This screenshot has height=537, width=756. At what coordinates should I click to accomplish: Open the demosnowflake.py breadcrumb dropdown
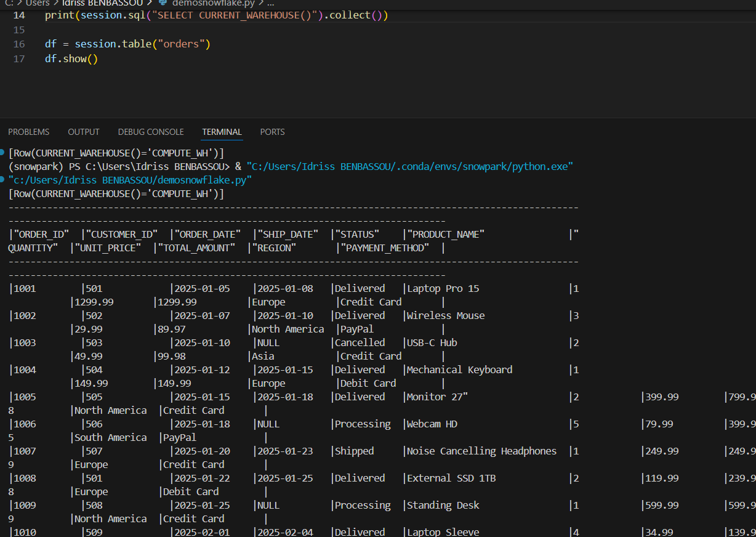pos(213,3)
